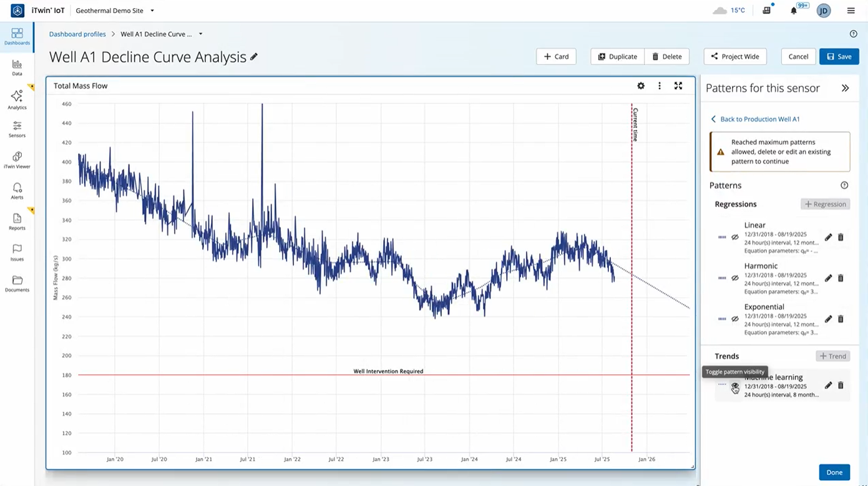The width and height of the screenshot is (868, 486).
Task: Open the Data sidebar section
Action: coord(17,68)
